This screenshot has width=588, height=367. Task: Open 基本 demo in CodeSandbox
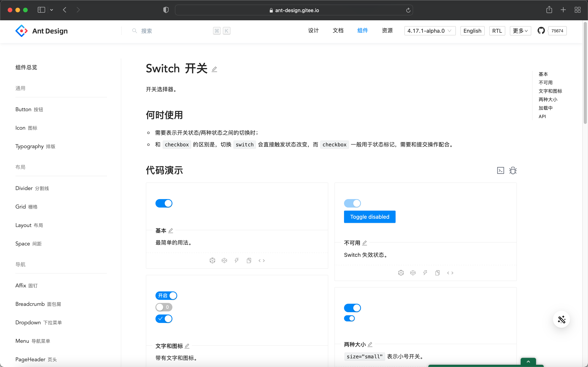[x=212, y=260]
